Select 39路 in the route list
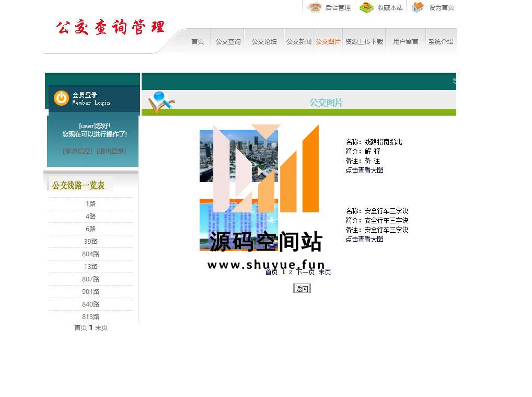Screen dimensions: 532x397 coord(90,242)
